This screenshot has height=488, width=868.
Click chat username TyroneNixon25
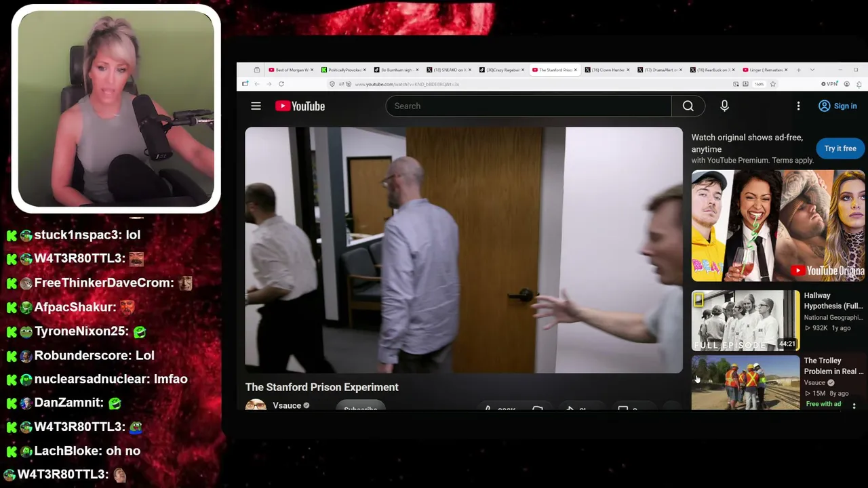point(81,331)
